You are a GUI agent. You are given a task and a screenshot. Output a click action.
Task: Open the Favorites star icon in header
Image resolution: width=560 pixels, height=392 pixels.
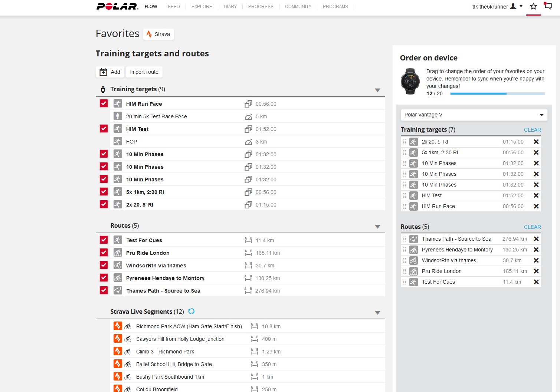click(x=533, y=6)
